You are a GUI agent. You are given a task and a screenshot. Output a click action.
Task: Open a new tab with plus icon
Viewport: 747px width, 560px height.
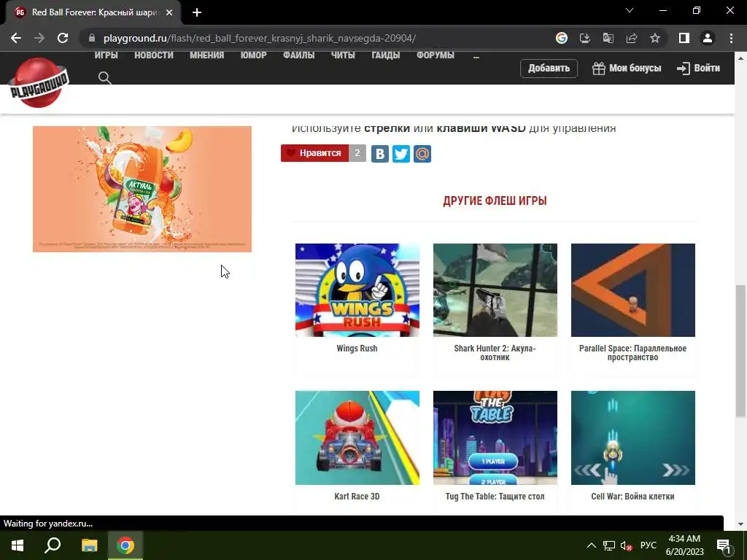point(197,12)
